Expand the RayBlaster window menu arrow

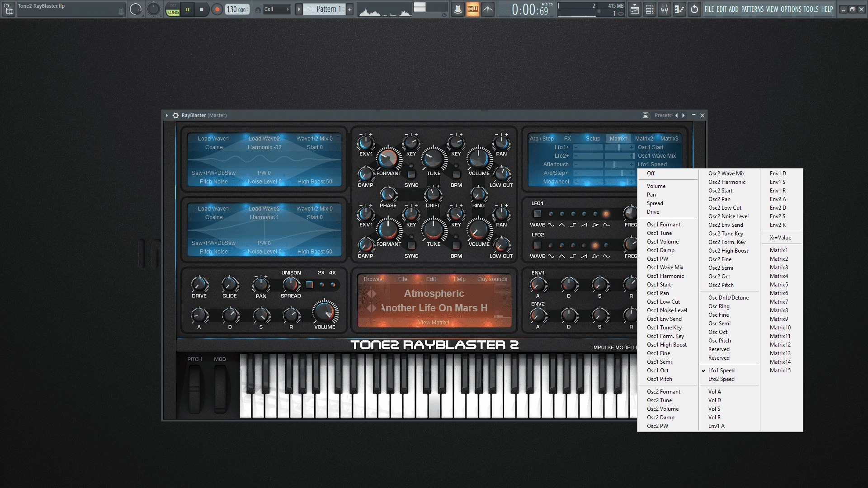coord(166,115)
